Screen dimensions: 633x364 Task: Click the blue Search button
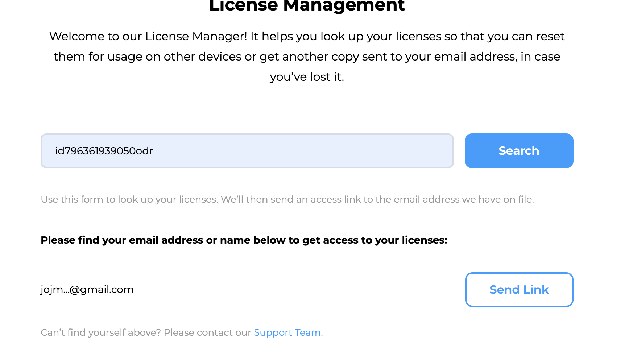tap(519, 151)
